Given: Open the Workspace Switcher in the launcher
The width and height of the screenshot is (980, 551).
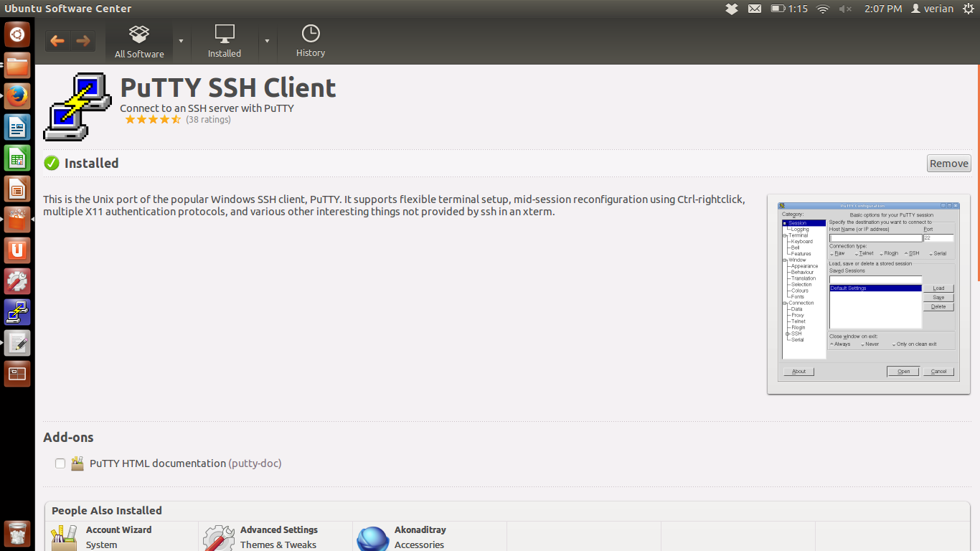Looking at the screenshot, I should (x=17, y=374).
